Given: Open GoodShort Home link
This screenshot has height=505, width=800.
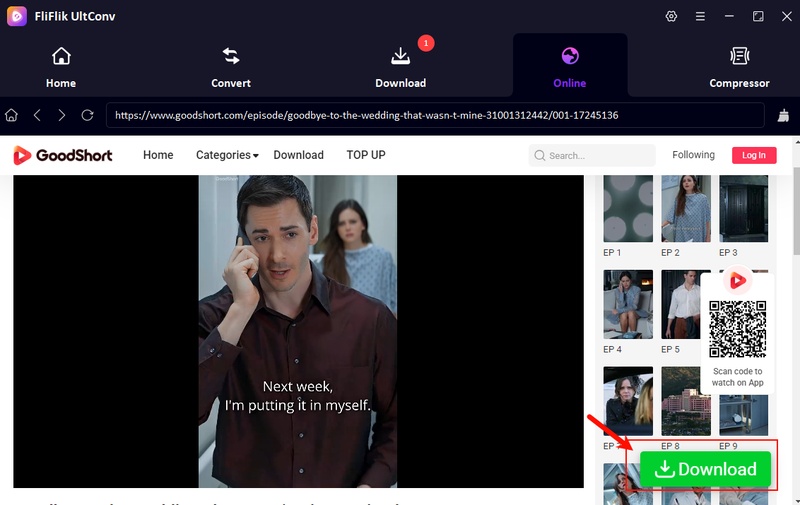Looking at the screenshot, I should point(158,155).
